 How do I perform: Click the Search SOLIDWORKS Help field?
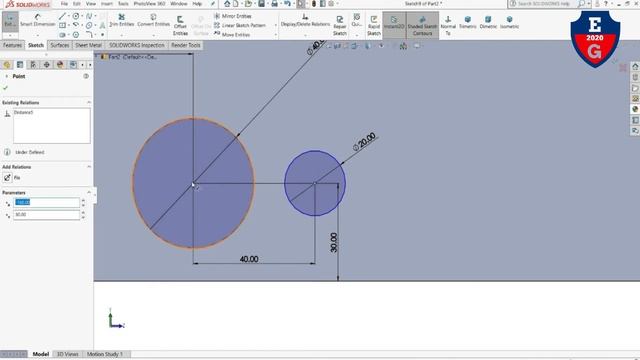543,4
